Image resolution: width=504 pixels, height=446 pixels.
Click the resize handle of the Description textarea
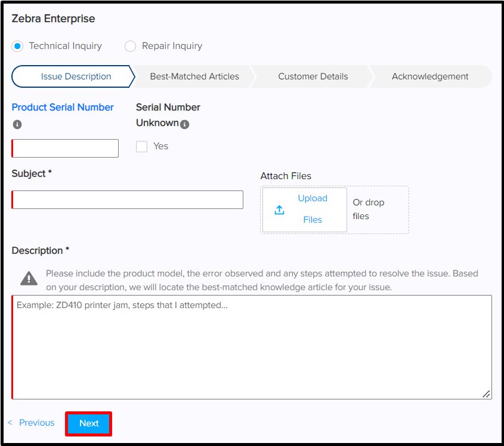point(487,394)
